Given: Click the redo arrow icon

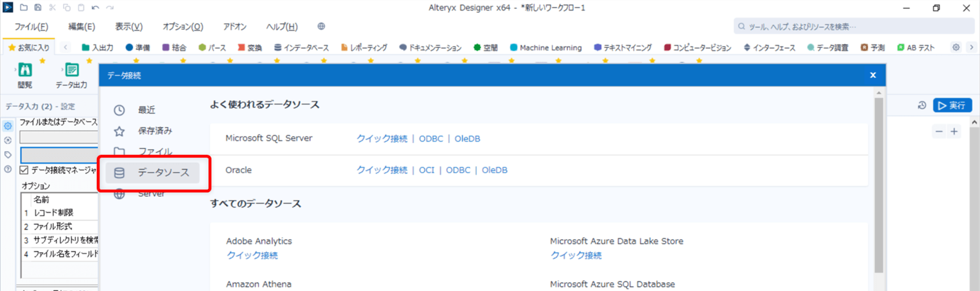Looking at the screenshot, I should [110, 7].
